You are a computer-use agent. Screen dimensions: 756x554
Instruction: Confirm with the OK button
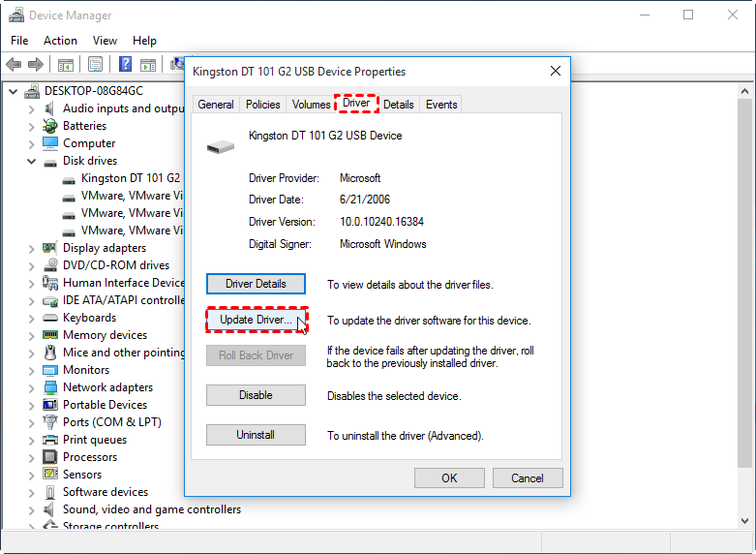tap(449, 478)
